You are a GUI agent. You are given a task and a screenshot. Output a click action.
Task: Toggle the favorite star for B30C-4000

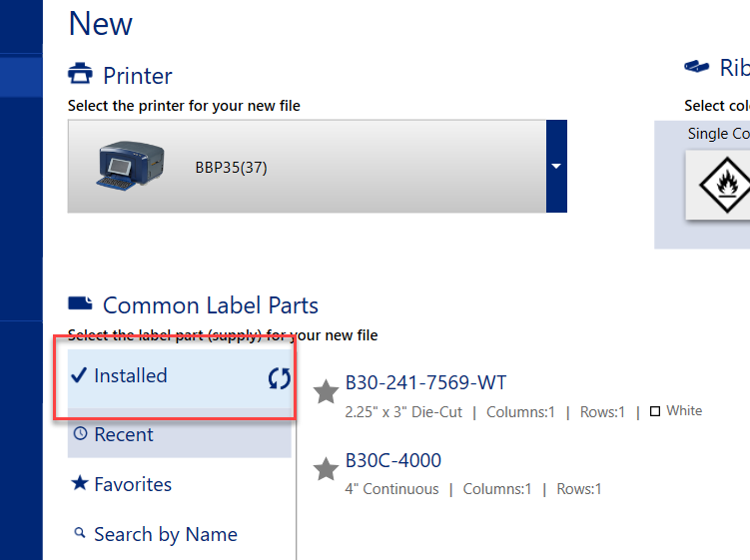tap(326, 468)
